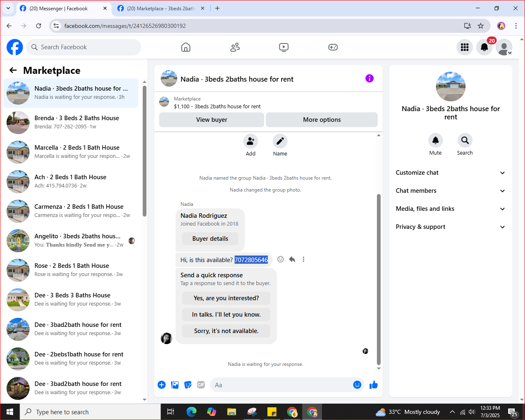Open the Video icon in top navigation

click(x=284, y=47)
